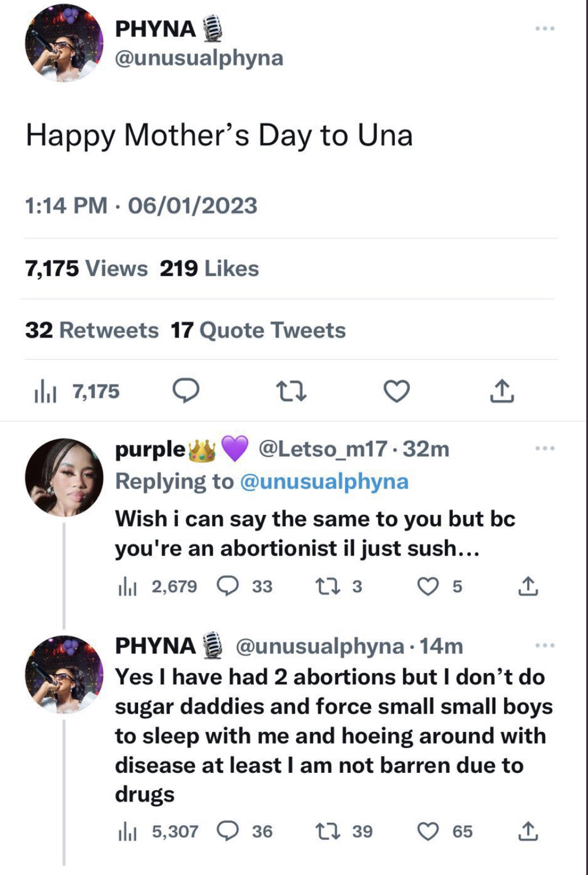
Task: View the 219 Likes list
Action: [209, 268]
